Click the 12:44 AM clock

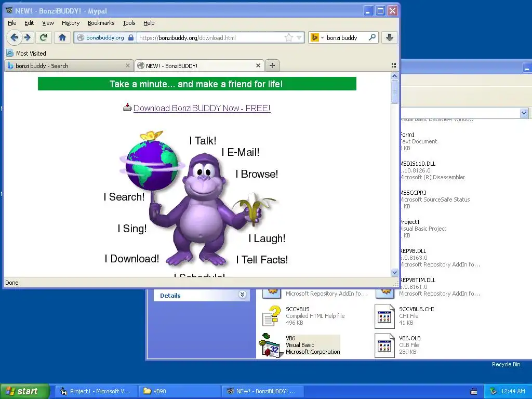click(513, 391)
